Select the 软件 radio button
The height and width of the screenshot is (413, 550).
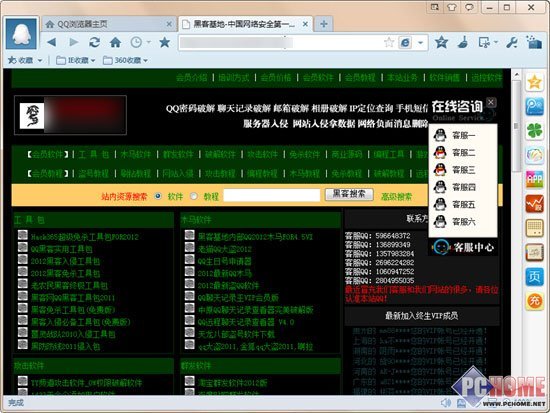point(158,196)
